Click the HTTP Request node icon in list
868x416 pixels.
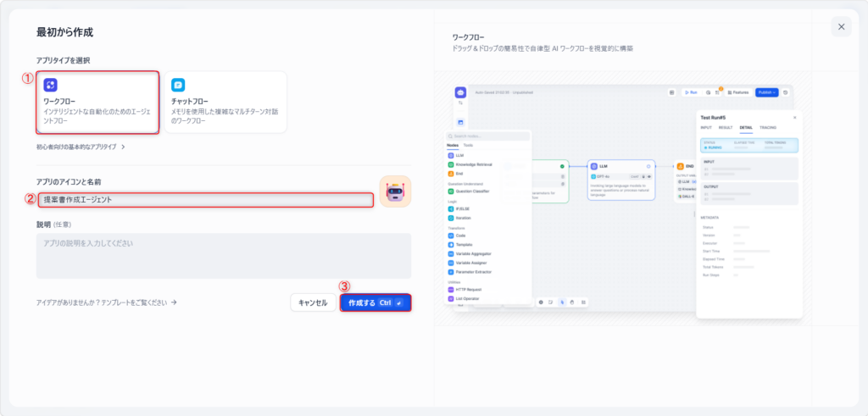tap(451, 290)
